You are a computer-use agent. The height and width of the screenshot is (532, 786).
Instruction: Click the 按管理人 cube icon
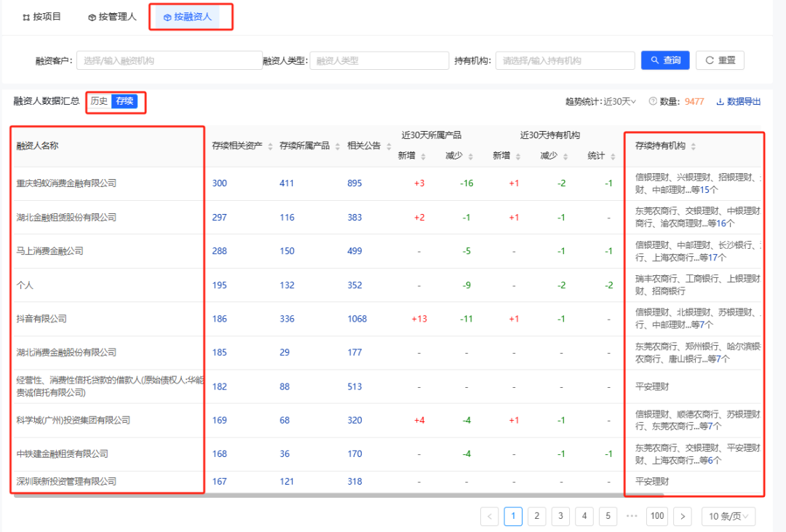pos(90,16)
